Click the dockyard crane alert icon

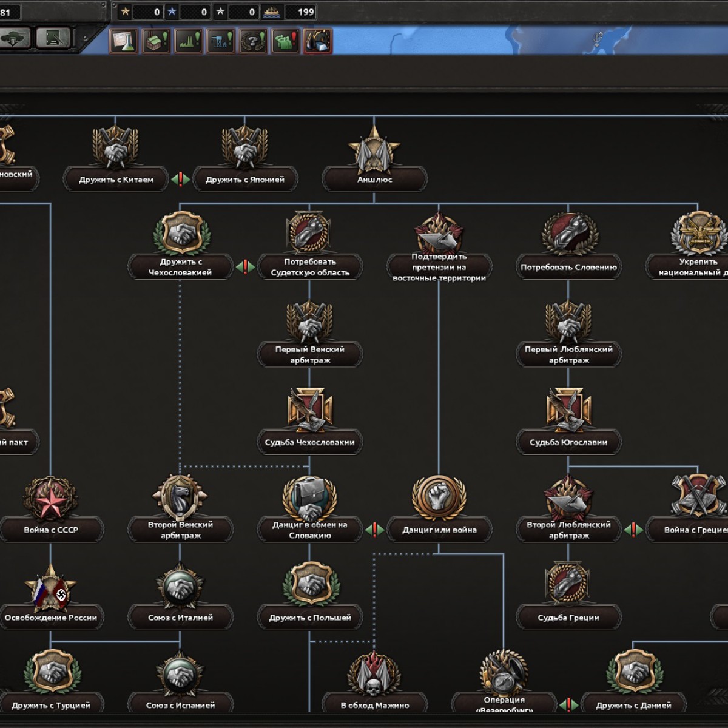(x=221, y=41)
